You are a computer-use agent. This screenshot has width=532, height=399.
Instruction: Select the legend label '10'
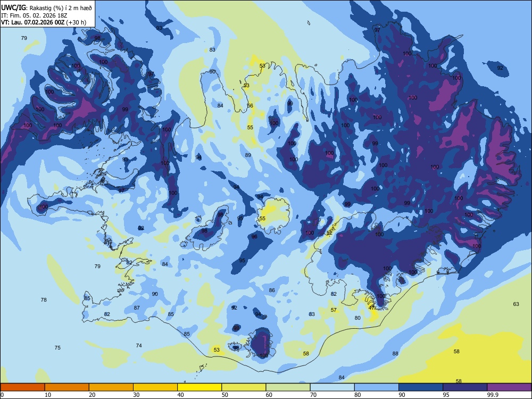pyautogui.click(x=48, y=395)
